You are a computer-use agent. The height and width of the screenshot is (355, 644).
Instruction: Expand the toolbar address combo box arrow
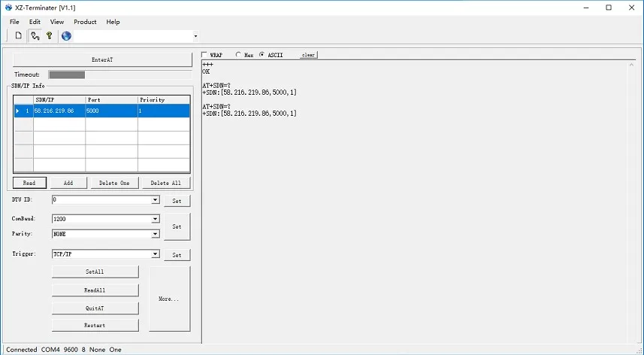[x=195, y=36]
